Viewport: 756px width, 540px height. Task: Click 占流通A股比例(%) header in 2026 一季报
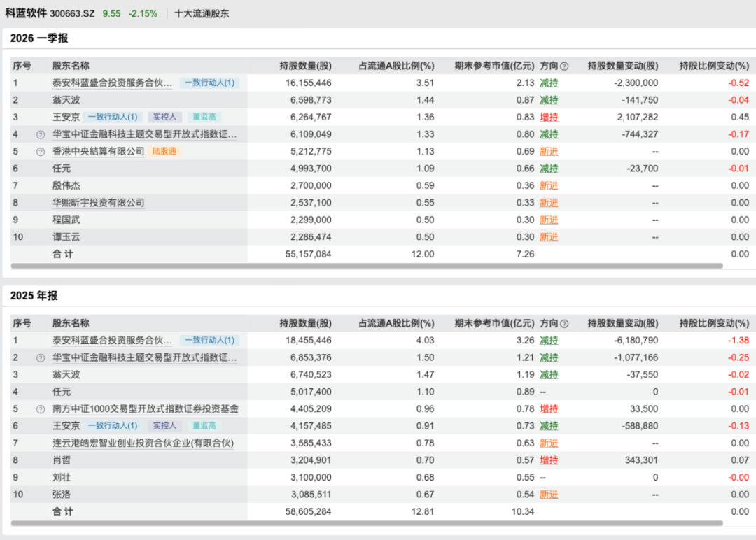pos(396,66)
